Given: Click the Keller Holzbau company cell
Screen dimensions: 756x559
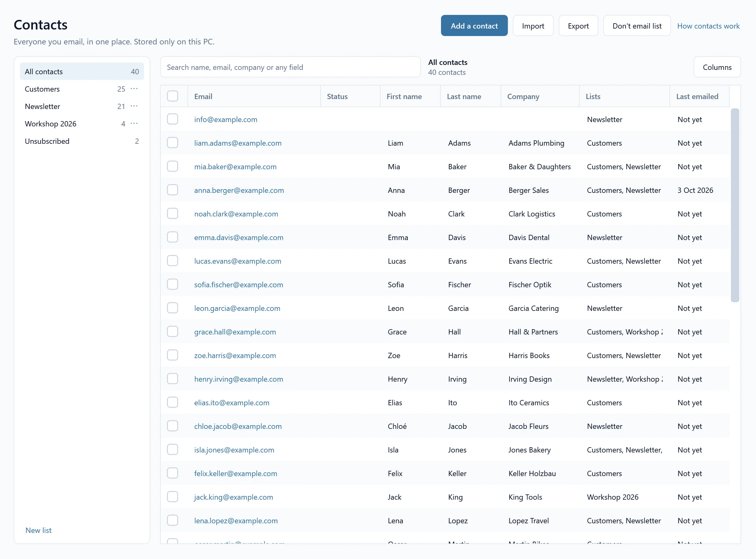Looking at the screenshot, I should click(x=532, y=473).
